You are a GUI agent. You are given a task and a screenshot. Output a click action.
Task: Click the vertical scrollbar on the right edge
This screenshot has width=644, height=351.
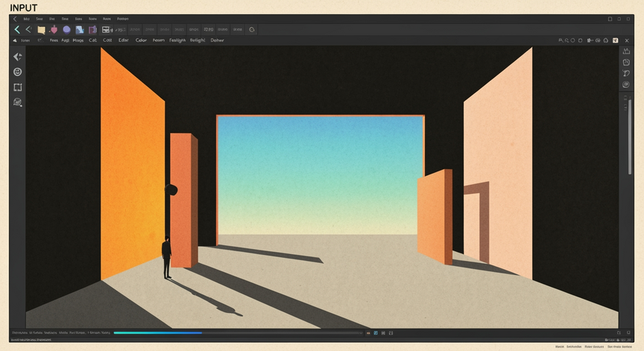(630, 136)
